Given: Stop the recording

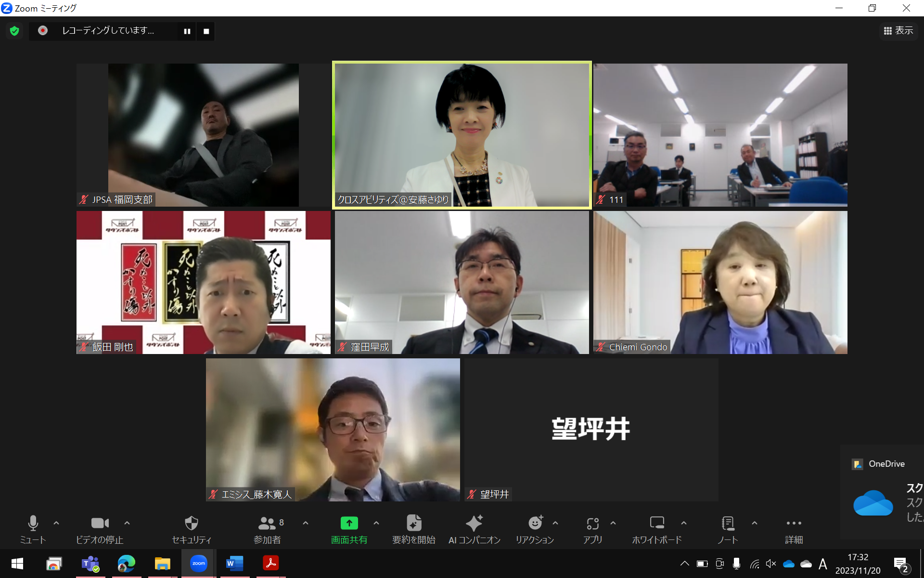Looking at the screenshot, I should [206, 31].
